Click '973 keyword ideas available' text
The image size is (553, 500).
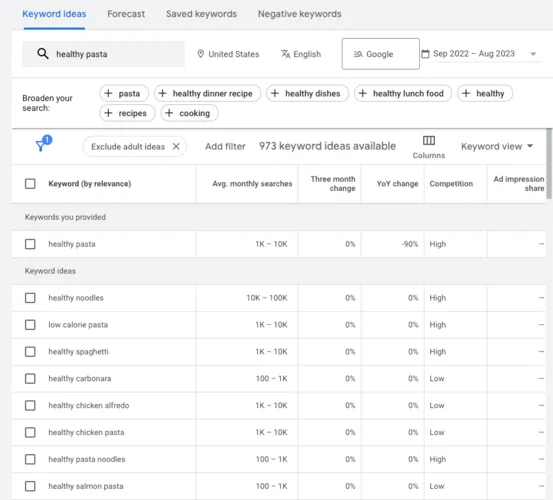[327, 146]
